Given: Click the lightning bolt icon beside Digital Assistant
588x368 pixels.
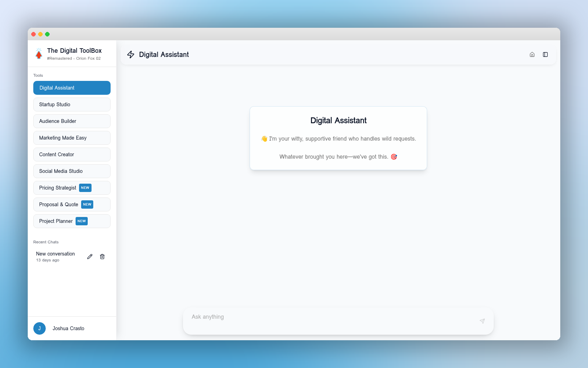Looking at the screenshot, I should point(131,55).
